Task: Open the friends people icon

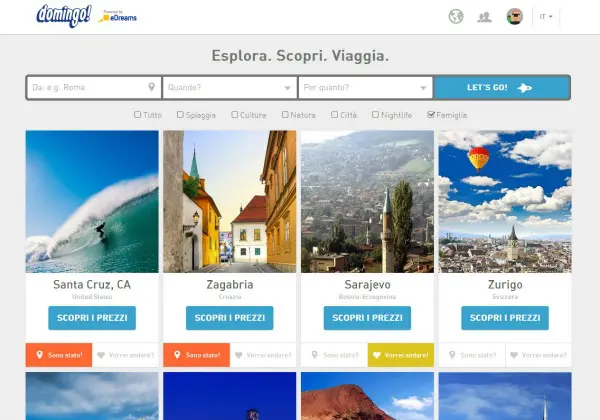Action: [x=484, y=17]
